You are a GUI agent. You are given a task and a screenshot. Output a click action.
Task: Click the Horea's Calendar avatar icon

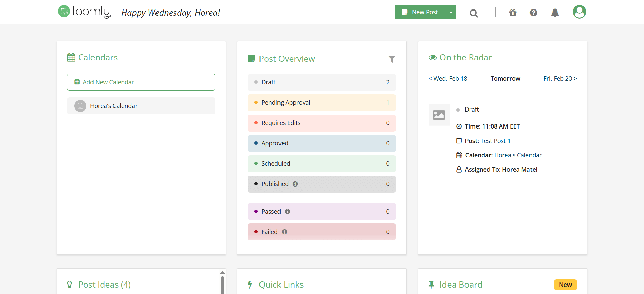coord(80,106)
